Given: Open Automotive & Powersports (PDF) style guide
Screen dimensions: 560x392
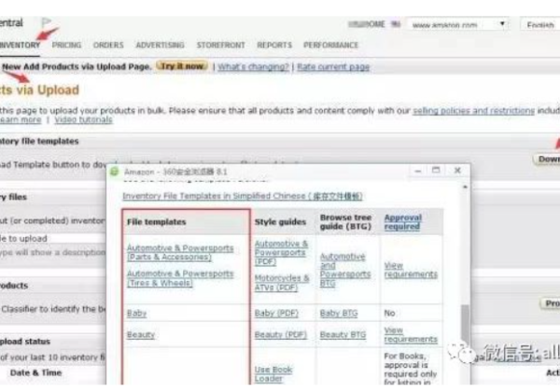Looking at the screenshot, I should point(281,252).
